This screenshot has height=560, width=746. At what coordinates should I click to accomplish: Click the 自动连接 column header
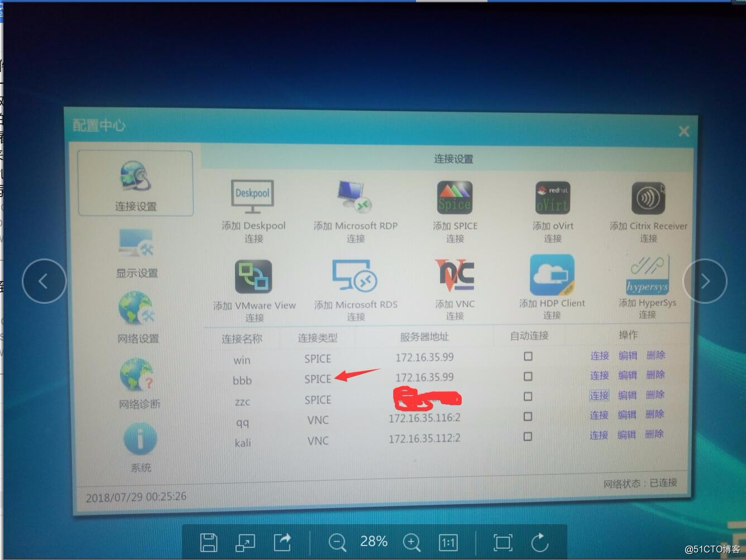click(x=529, y=336)
